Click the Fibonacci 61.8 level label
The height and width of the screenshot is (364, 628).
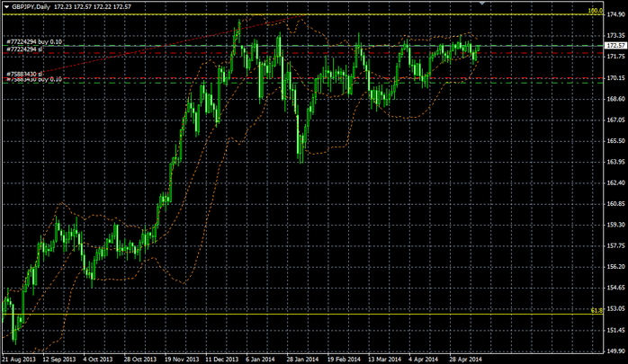(x=597, y=310)
